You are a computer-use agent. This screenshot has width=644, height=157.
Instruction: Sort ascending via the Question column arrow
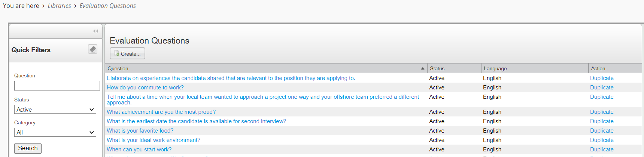pos(422,68)
